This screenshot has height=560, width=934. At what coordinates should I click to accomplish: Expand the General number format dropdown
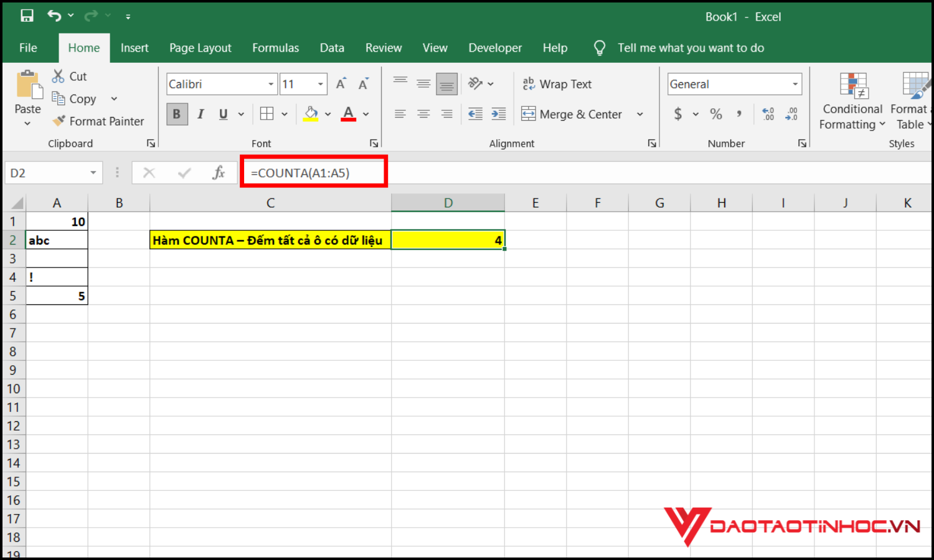[795, 84]
